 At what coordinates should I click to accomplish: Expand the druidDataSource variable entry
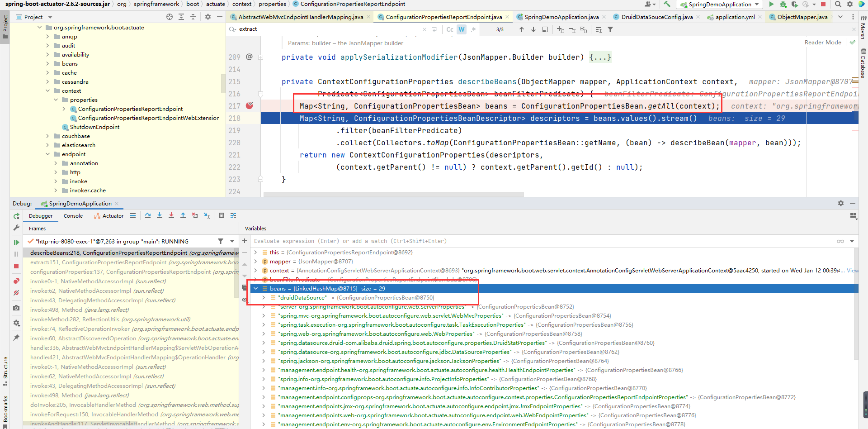264,298
